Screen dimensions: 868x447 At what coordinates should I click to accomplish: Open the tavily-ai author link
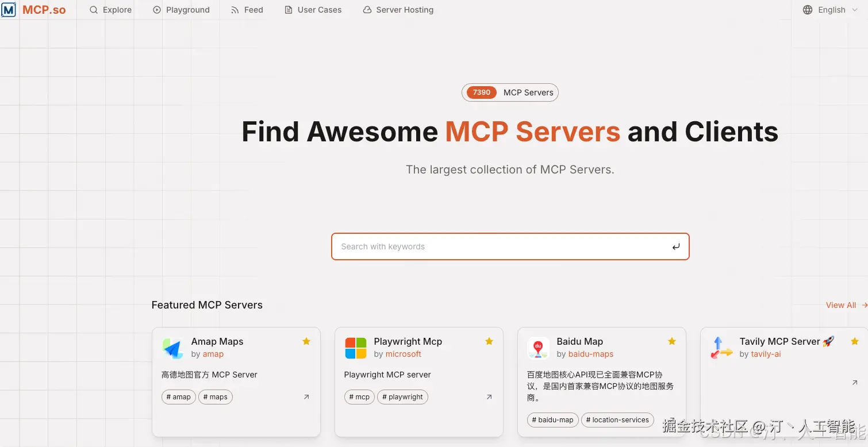point(766,354)
